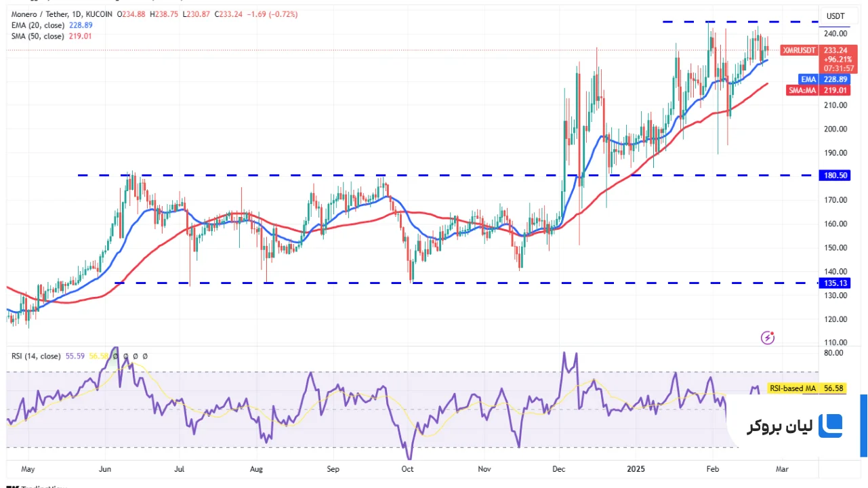The height and width of the screenshot is (488, 868).
Task: Click the 120.00 price scale value
Action: 834,319
